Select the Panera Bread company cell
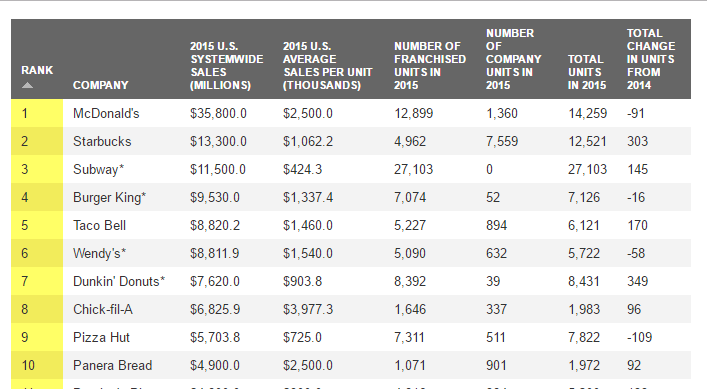Screen dimensions: 707x389 point(112,365)
